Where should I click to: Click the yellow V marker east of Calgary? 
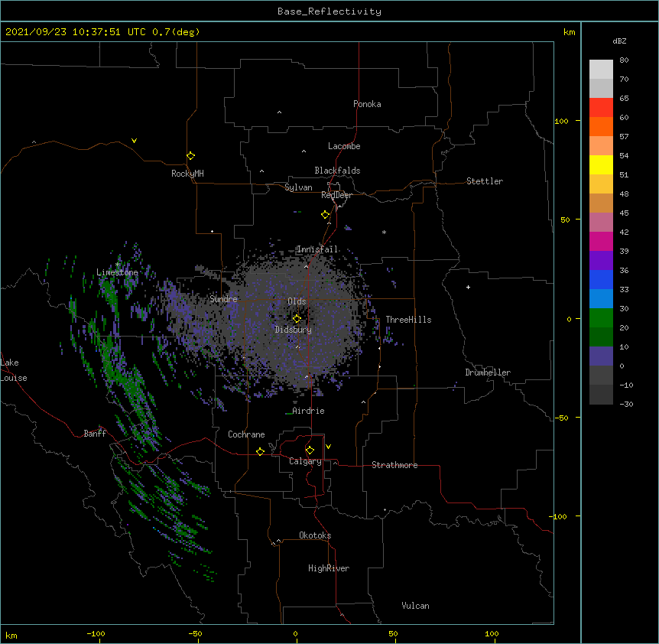click(x=328, y=447)
